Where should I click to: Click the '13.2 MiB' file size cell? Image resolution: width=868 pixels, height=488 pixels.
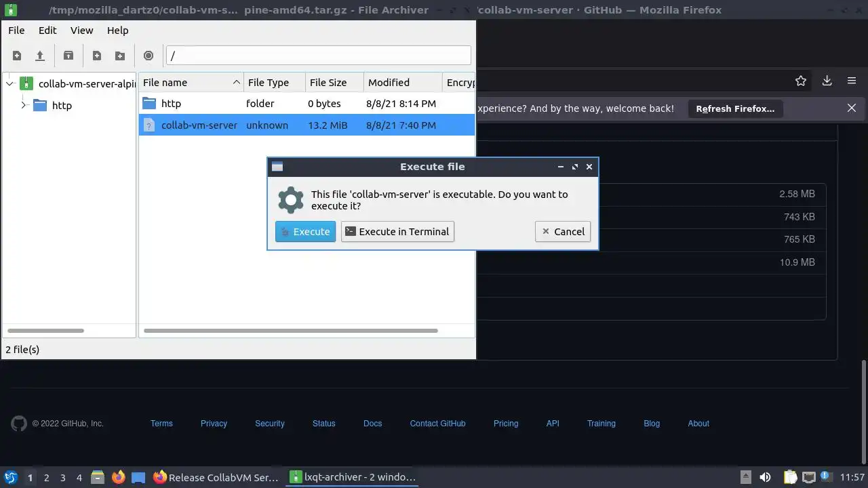328,125
